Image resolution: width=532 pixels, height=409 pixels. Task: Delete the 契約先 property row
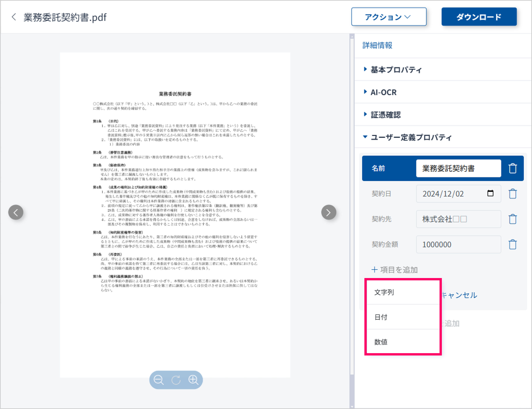(x=513, y=219)
